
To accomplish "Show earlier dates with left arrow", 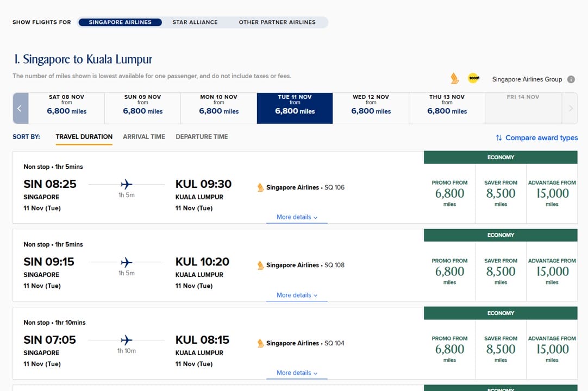I will tap(20, 108).
